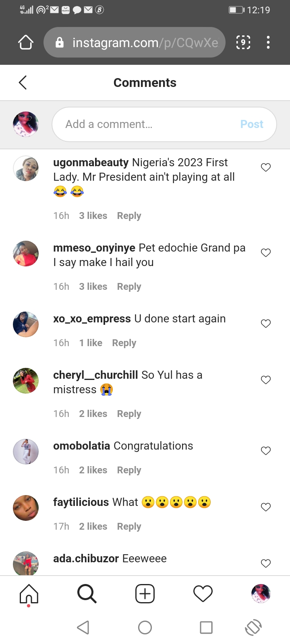Go back from Comments screen

[x=23, y=83]
